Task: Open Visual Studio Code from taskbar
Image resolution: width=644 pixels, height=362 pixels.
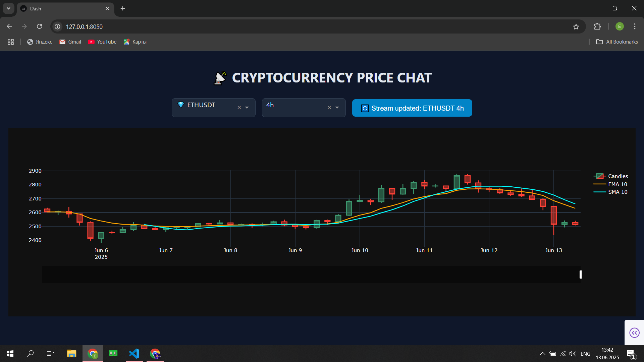Action: click(x=134, y=354)
